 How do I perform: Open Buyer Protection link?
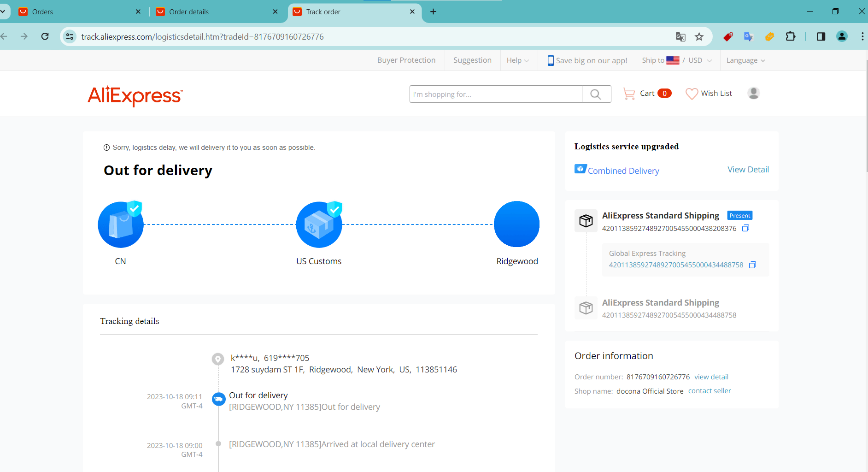point(406,60)
